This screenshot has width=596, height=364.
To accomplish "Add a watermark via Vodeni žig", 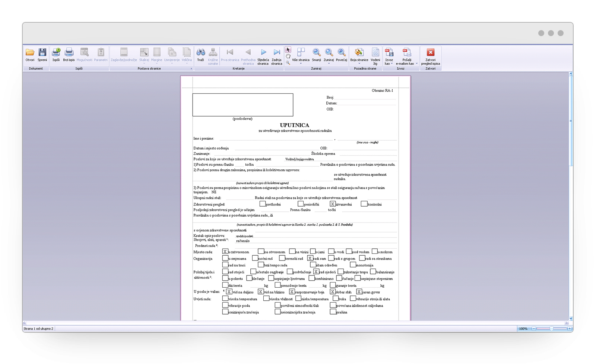I will [375, 56].
